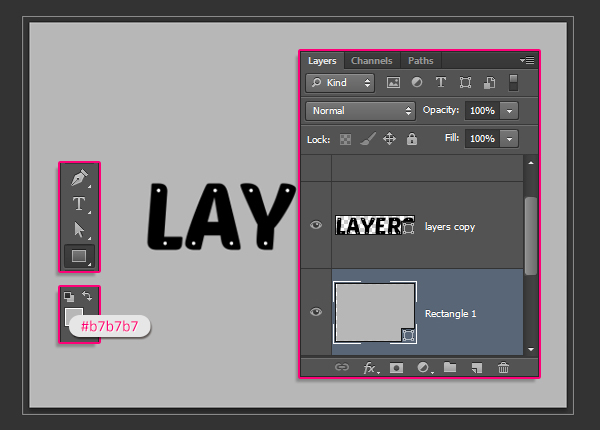Viewport: 600px width, 430px height.
Task: Click the Layers panel scrollbar thumb
Action: click(x=531, y=236)
